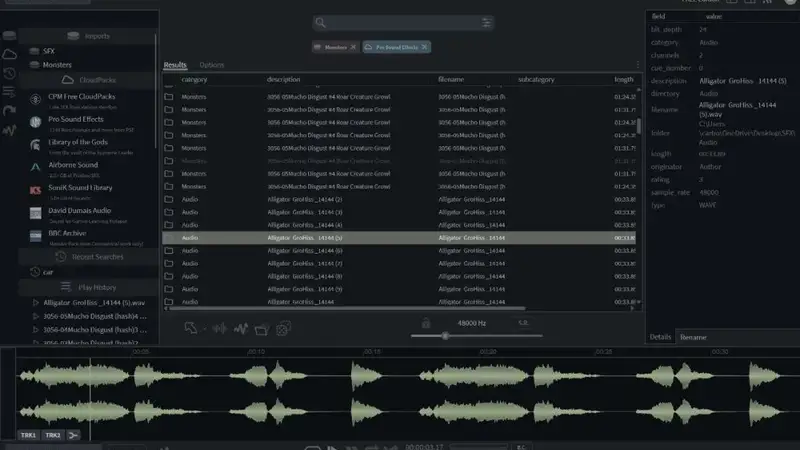The width and height of the screenshot is (800, 450).
Task: Open 3056-05Mucho Disgust (hash)4 in play history
Action: [94, 316]
